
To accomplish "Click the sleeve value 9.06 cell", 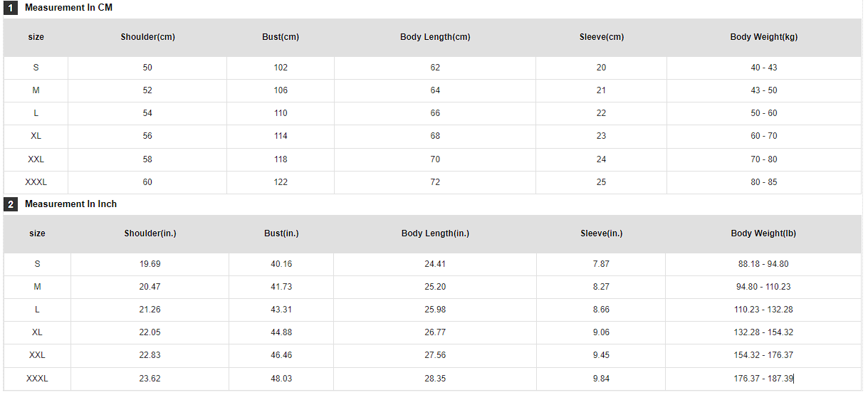I will point(601,332).
